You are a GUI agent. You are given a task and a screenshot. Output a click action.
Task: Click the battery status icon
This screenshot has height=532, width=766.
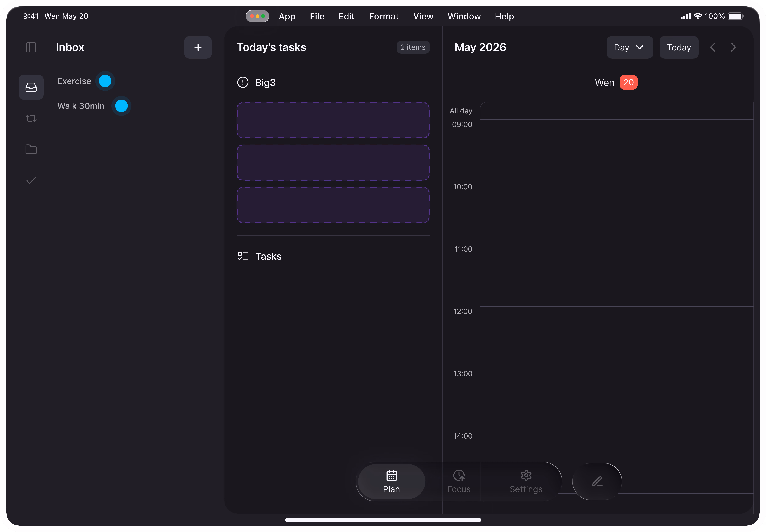click(735, 16)
